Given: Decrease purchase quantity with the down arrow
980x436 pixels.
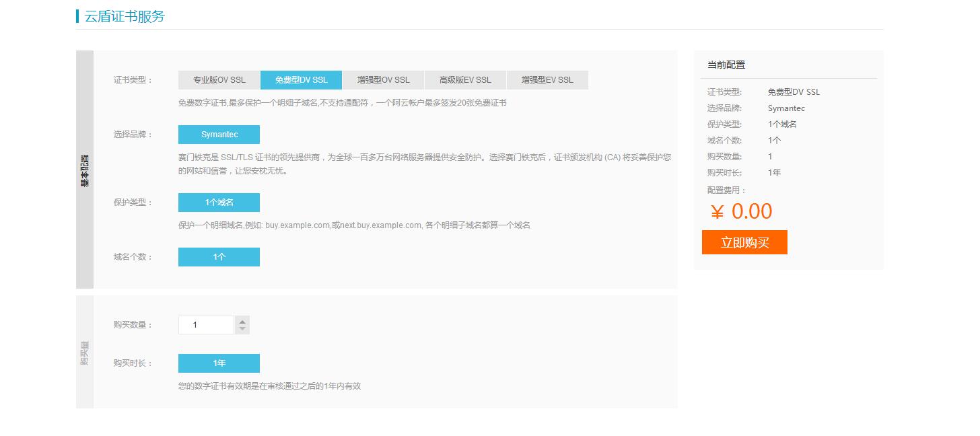Looking at the screenshot, I should [x=242, y=329].
